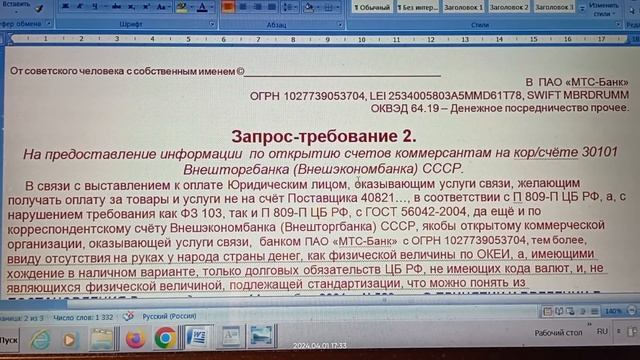Apply the red font color
Viewport: 640px width, 360px height.
point(202,7)
